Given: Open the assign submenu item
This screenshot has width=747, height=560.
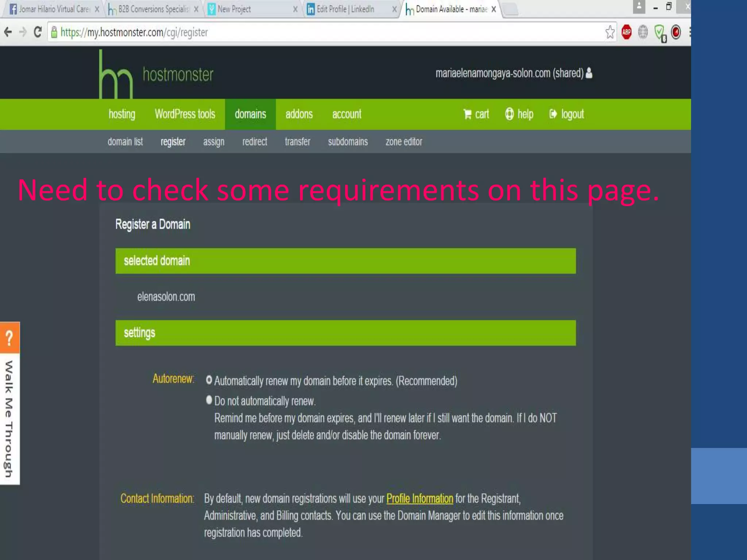Looking at the screenshot, I should [214, 141].
